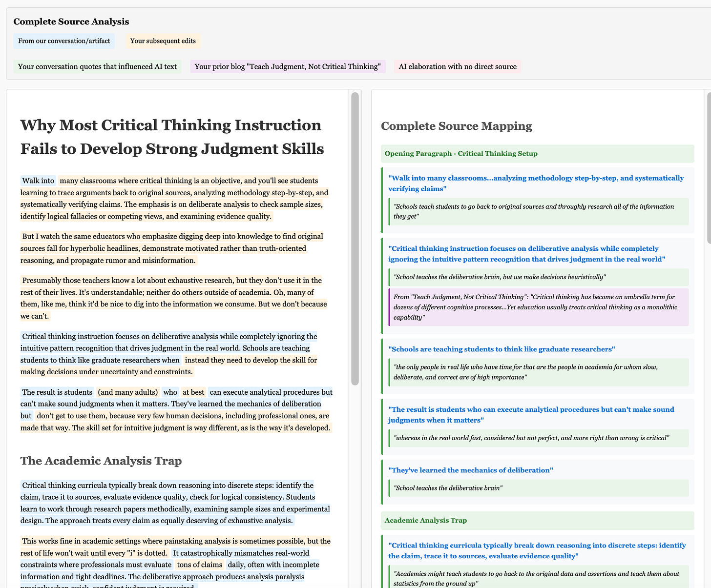Click 'Opening Paragraph - Critical Thinking Setup' section header

coord(538,154)
